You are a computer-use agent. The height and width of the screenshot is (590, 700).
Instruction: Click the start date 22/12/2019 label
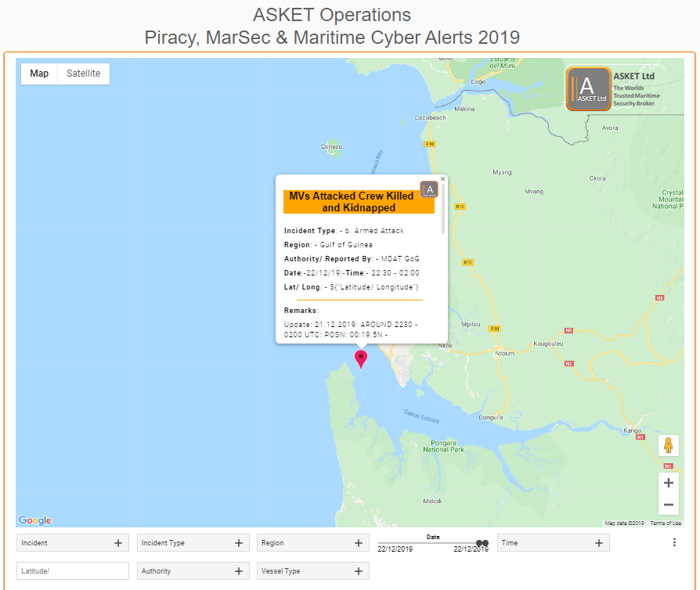point(395,549)
